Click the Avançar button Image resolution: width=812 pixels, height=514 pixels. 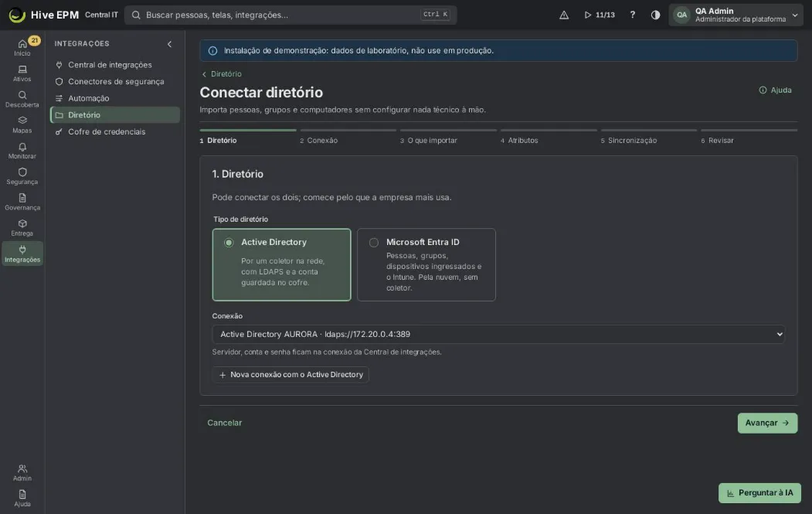pyautogui.click(x=767, y=423)
